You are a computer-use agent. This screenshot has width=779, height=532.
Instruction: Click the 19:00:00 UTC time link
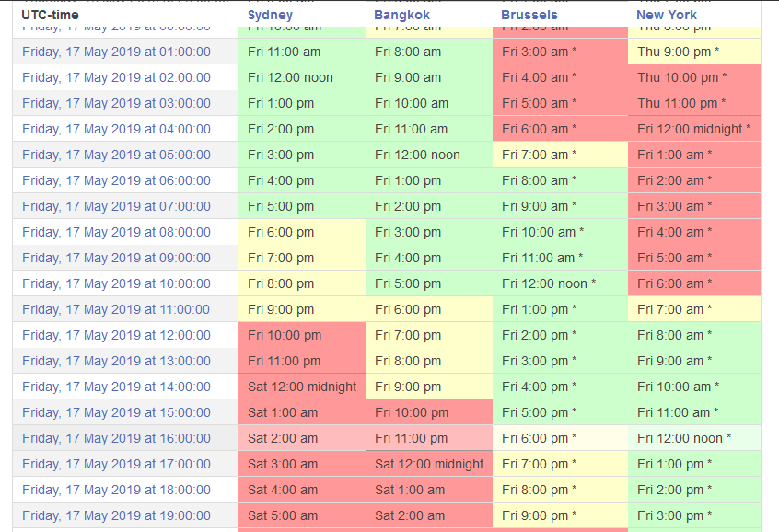point(116,515)
